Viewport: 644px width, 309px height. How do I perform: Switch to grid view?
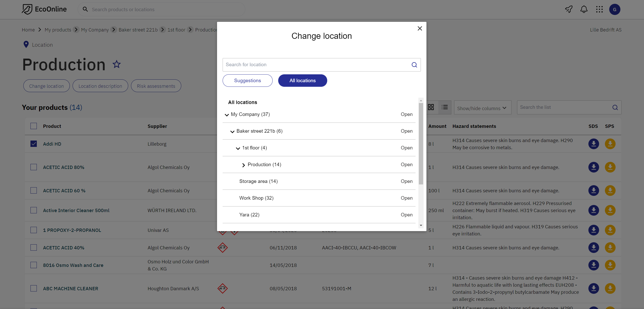[x=431, y=107]
